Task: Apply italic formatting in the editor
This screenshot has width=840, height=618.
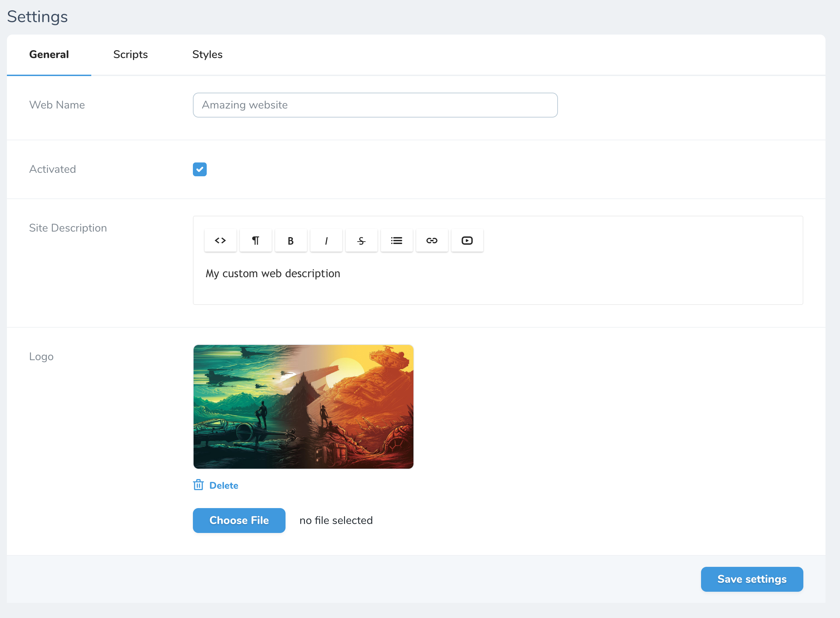Action: [326, 240]
